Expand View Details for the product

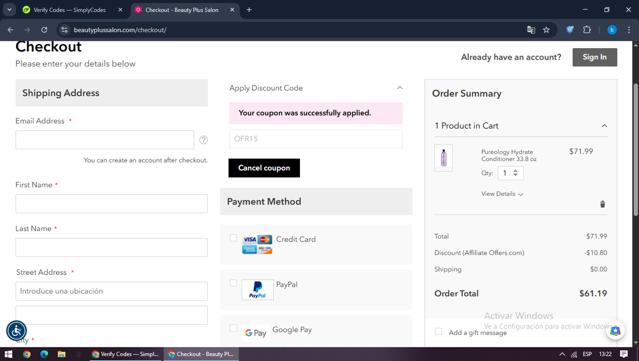tap(502, 194)
